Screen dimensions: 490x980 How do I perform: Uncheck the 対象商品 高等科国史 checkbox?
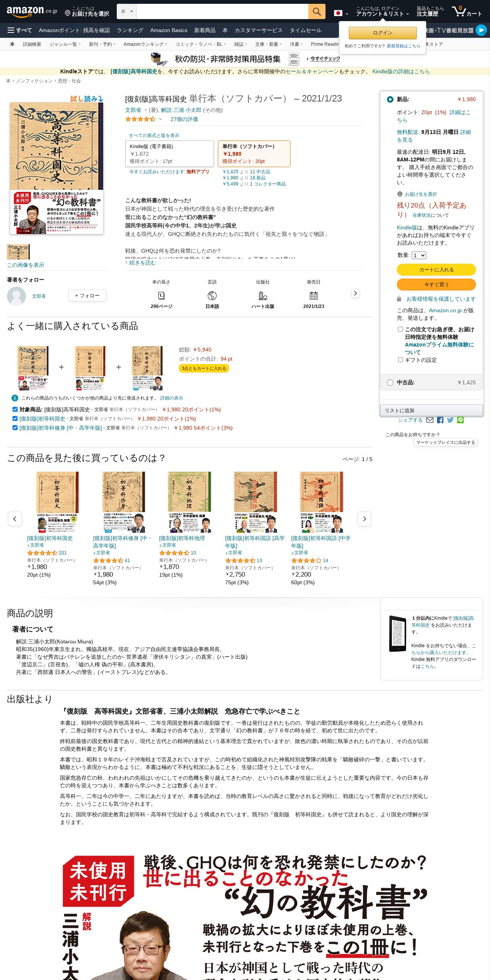15,409
